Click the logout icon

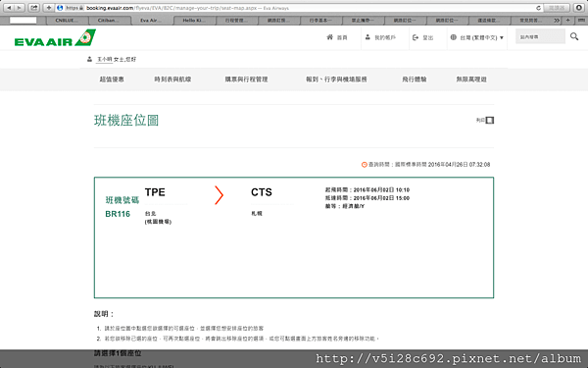pos(416,37)
